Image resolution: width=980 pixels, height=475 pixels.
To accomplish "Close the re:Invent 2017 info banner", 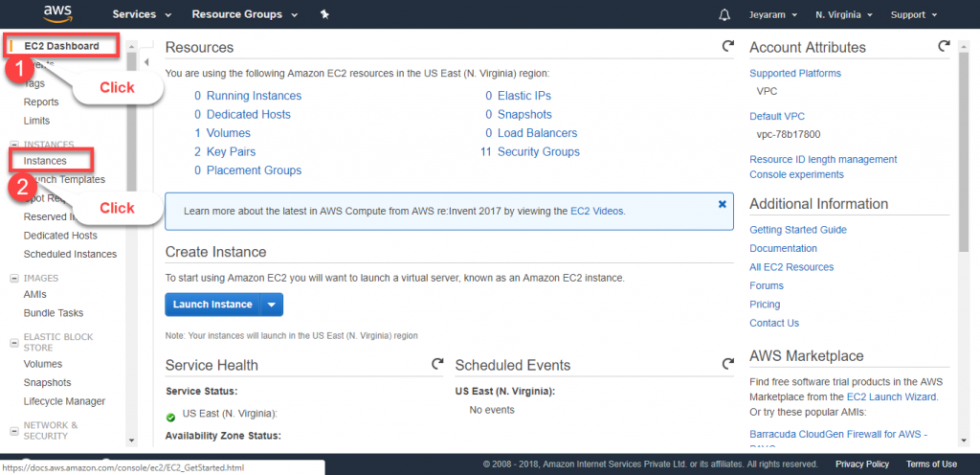I will point(722,204).
